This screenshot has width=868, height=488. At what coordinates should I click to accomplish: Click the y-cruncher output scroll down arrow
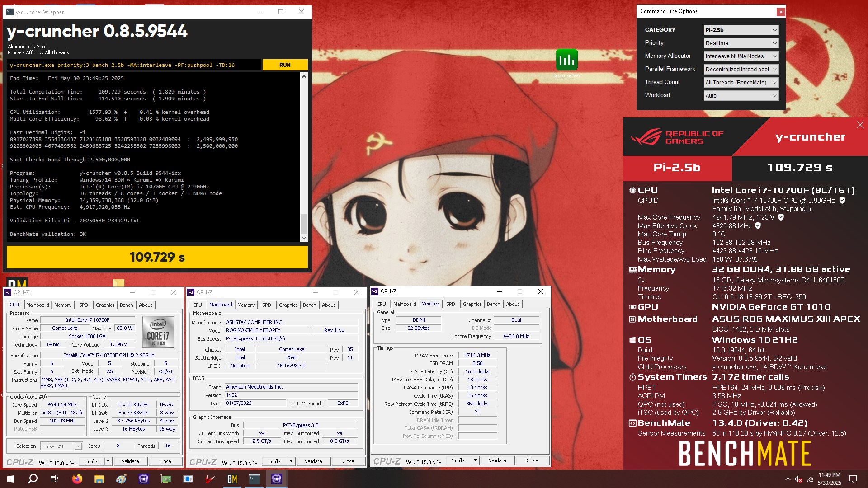pos(304,238)
